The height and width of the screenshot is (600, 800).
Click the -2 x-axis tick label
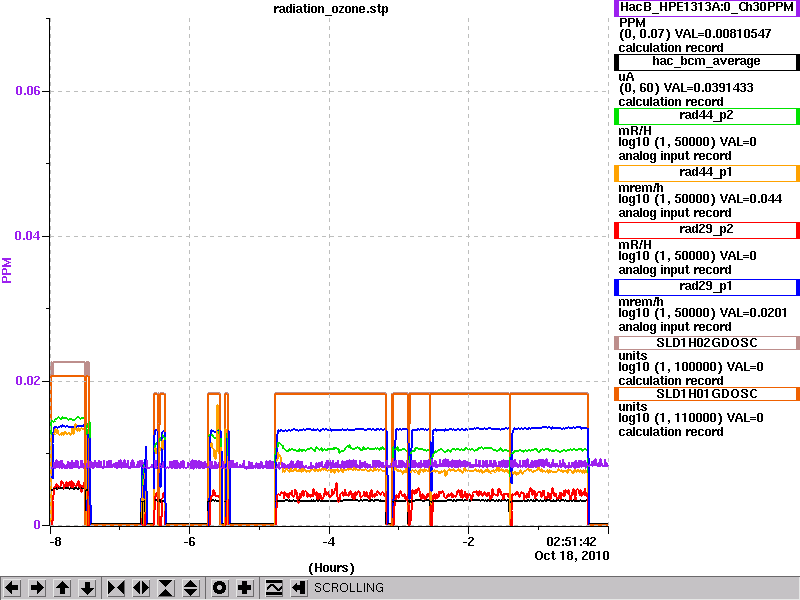[468, 541]
